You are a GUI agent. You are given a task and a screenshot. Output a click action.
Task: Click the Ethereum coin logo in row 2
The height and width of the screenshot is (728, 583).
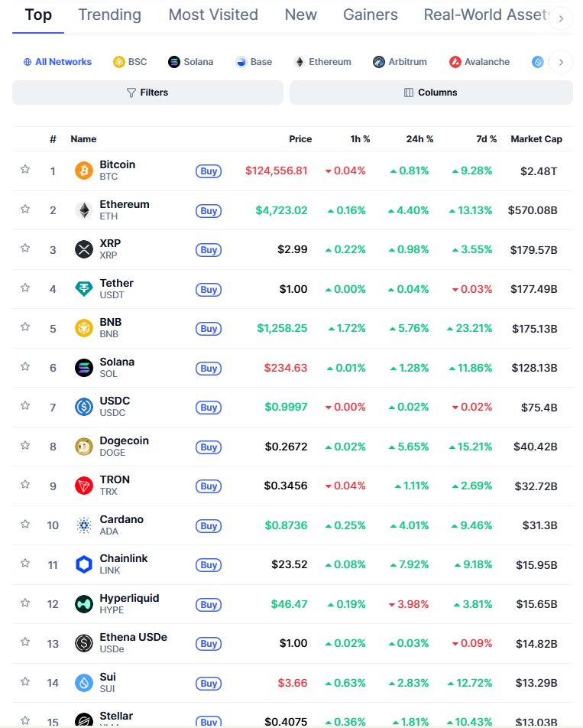(84, 210)
